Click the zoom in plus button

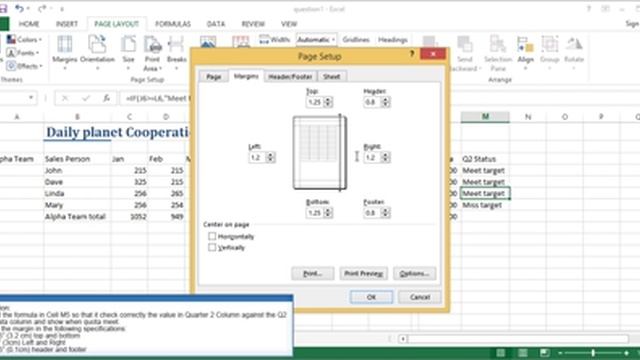tap(627, 353)
